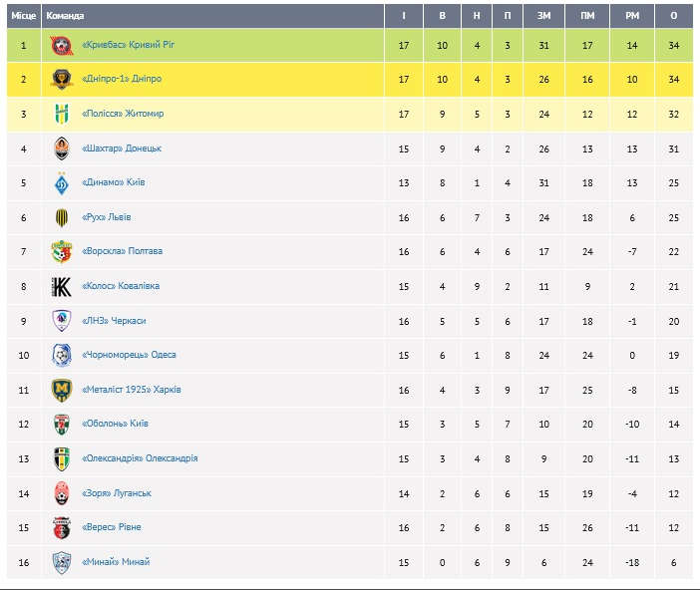Click the Dynamo Kyiv team crest
The width and height of the screenshot is (700, 590).
click(x=62, y=183)
